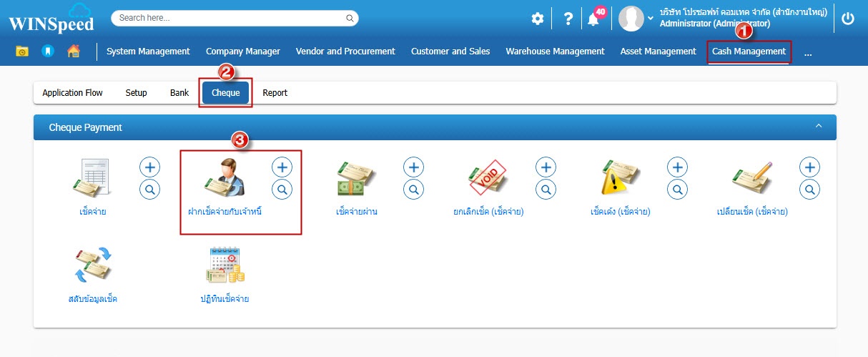Click the Search here input field
This screenshot has width=868, height=357.
click(x=235, y=18)
